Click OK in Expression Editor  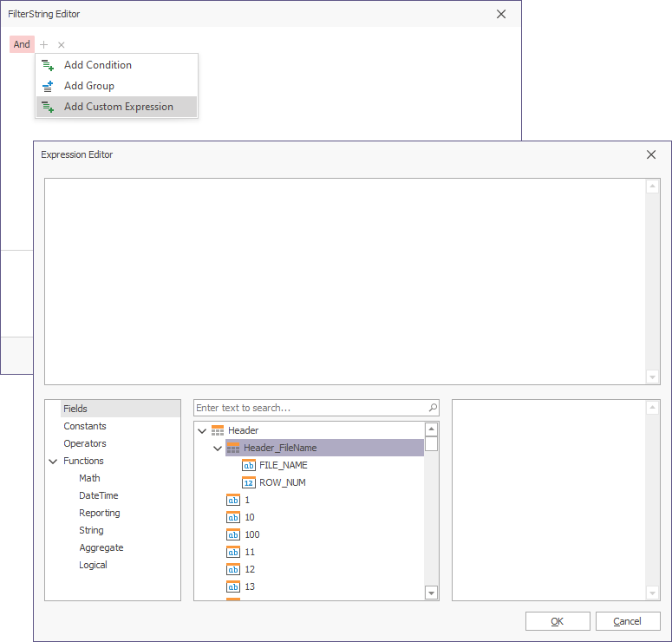click(x=558, y=621)
